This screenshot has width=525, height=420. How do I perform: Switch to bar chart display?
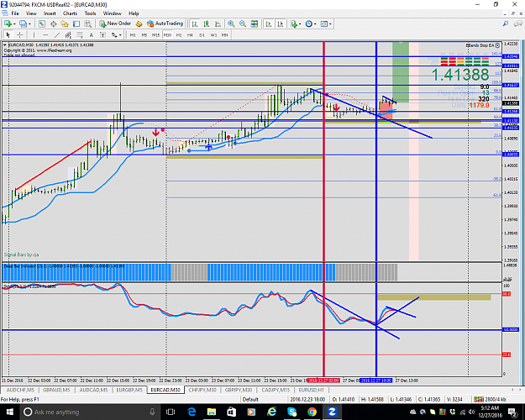[195, 24]
